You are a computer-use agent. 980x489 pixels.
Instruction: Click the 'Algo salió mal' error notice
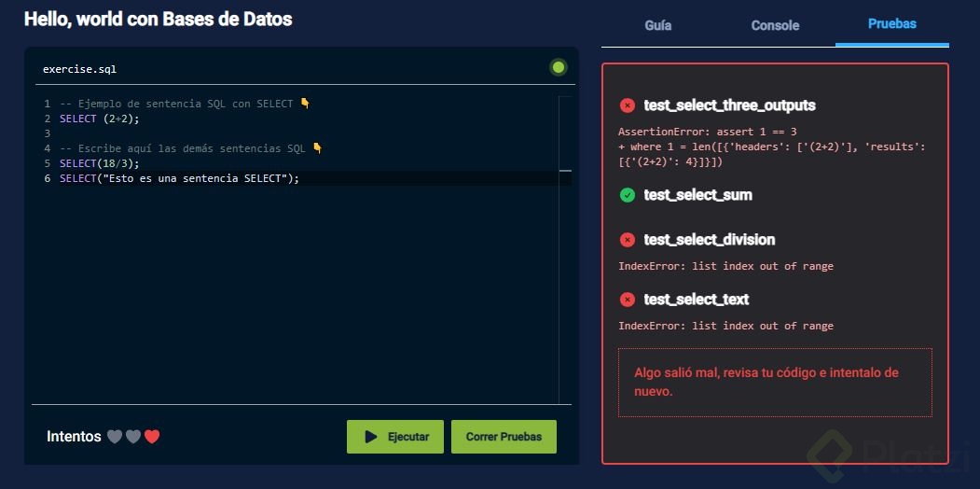(775, 382)
